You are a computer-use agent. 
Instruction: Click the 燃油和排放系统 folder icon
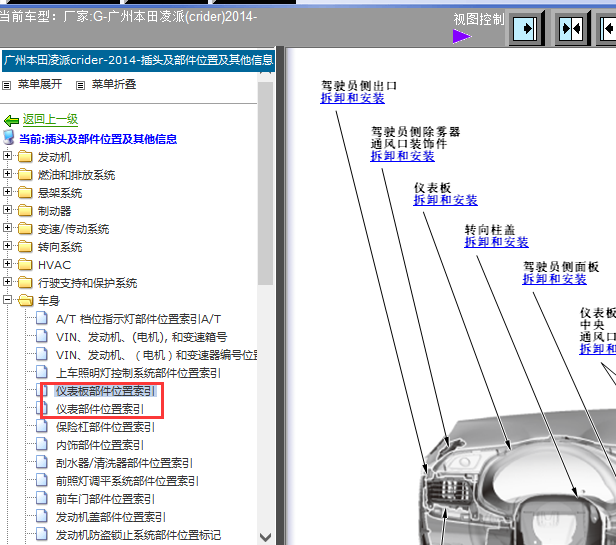25,174
